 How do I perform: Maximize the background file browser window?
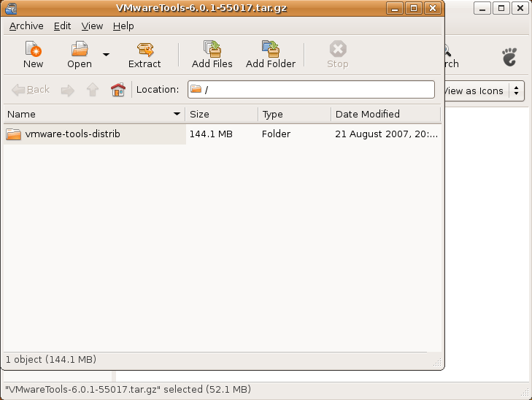(x=501, y=8)
